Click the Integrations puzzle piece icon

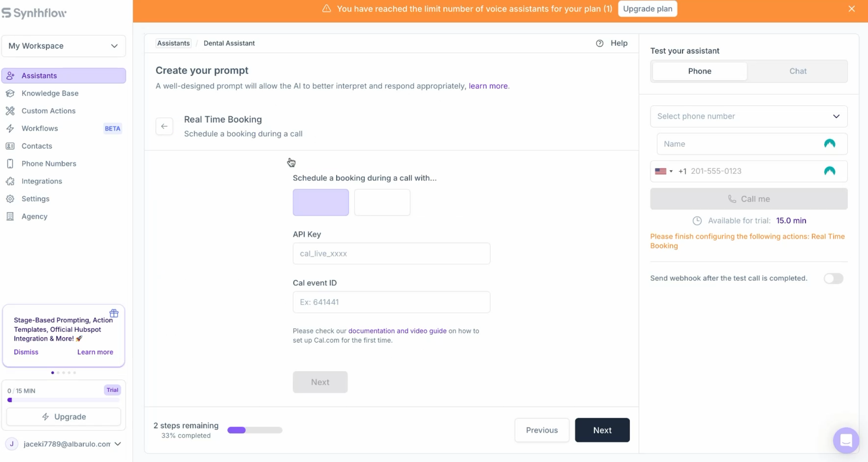(10, 181)
